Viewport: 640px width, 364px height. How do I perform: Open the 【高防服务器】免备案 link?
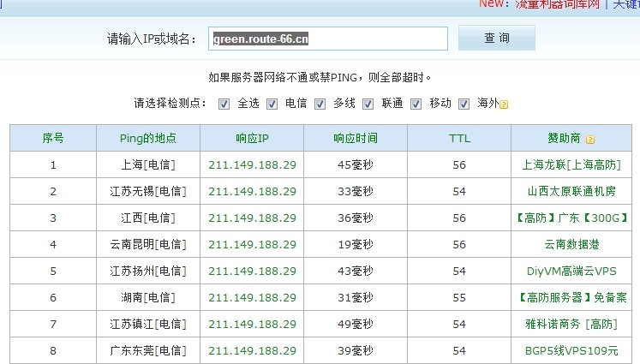click(x=571, y=297)
